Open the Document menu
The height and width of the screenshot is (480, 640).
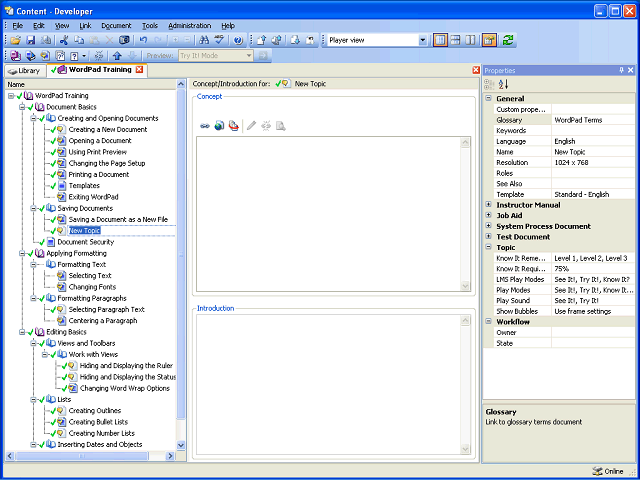(116, 26)
